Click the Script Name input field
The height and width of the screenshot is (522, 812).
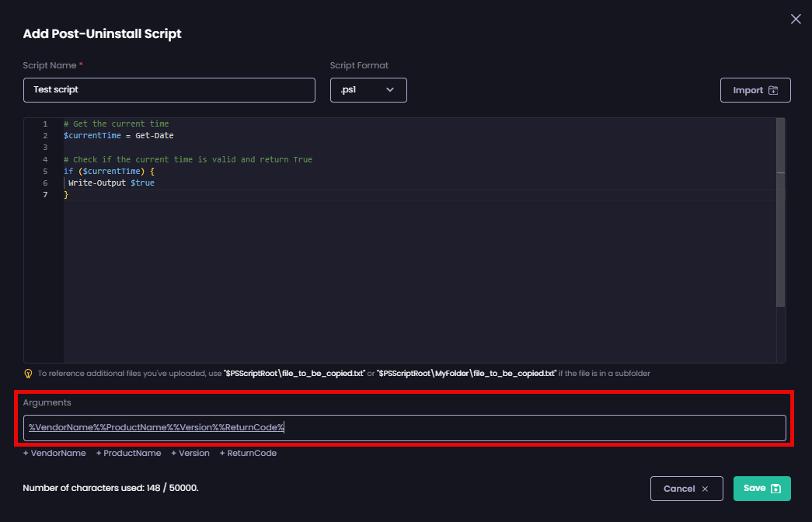click(x=169, y=89)
